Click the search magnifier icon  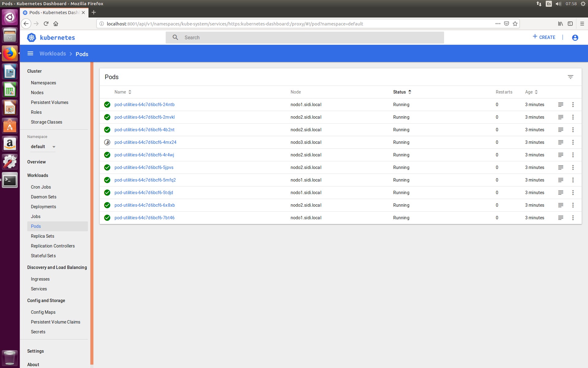point(175,37)
